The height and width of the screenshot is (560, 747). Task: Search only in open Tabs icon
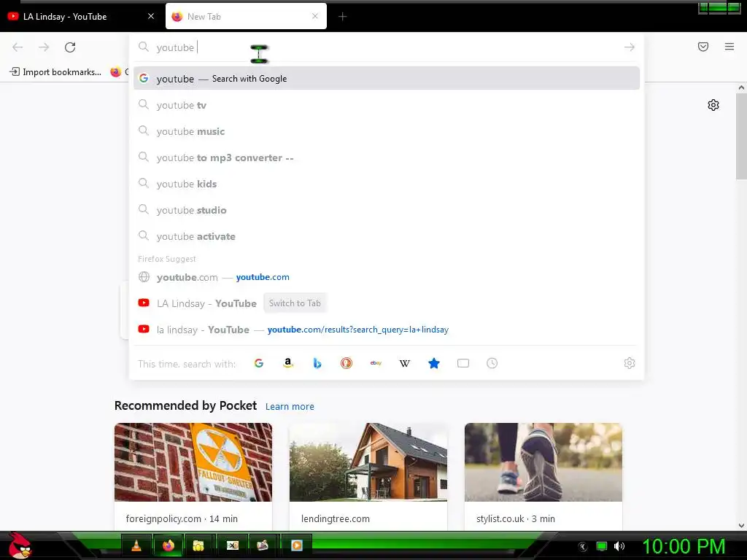tap(463, 363)
